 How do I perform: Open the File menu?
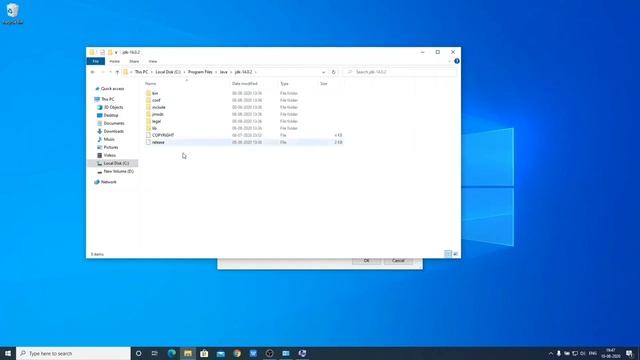tap(96, 61)
